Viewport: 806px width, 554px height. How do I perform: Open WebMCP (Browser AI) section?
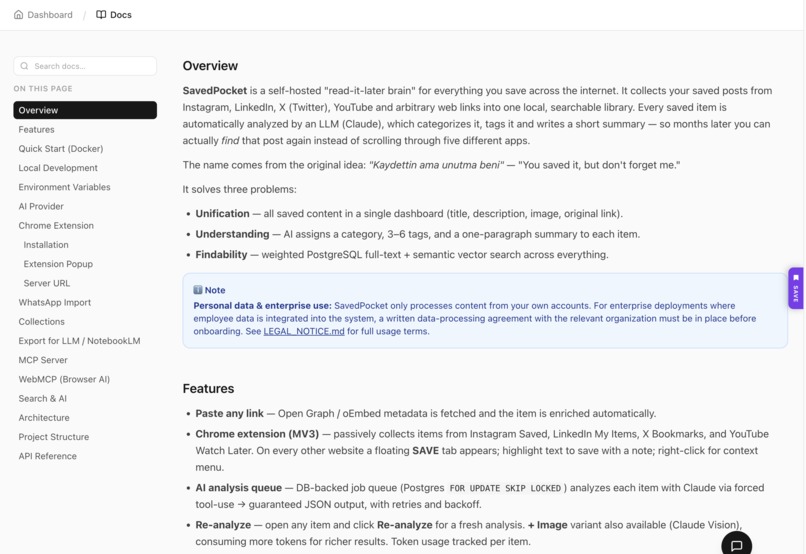64,379
